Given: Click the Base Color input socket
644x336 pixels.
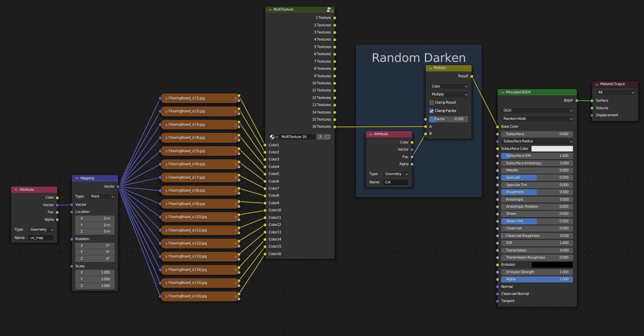Looking at the screenshot, I should (497, 127).
